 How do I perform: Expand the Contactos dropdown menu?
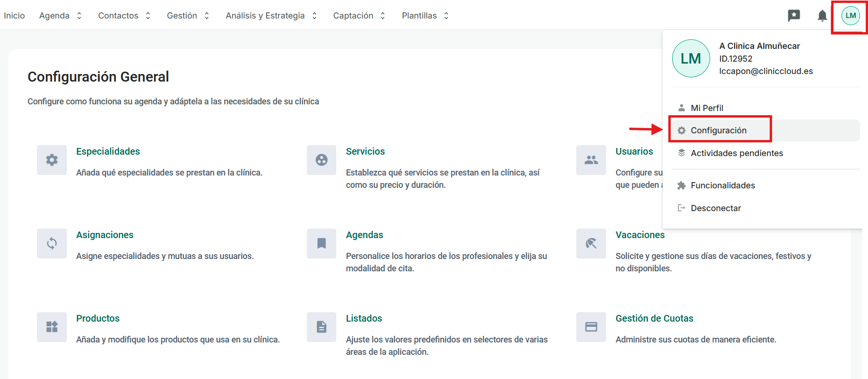(x=124, y=16)
